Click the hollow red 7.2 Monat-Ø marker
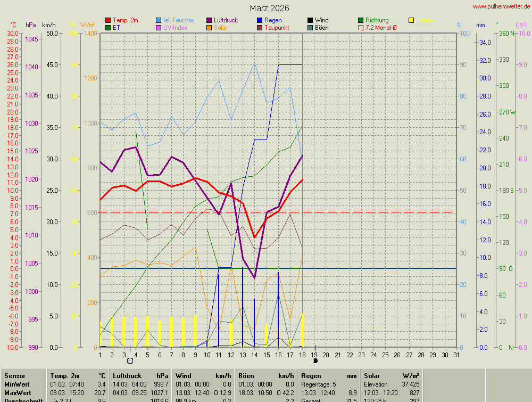 361,28
